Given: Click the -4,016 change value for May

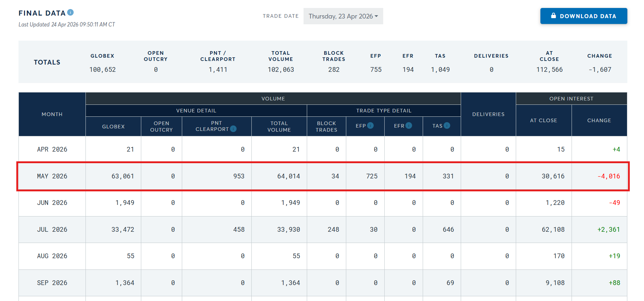Looking at the screenshot, I should coord(609,176).
